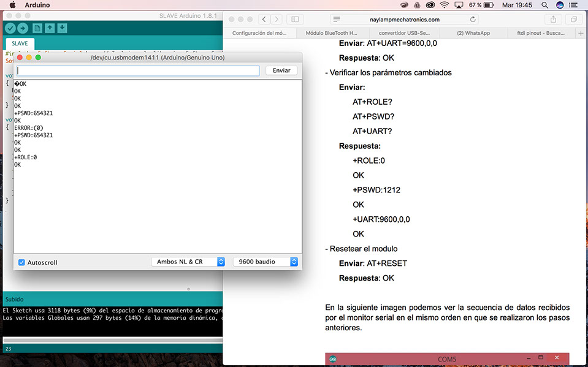Add a new Safari tab
588x367 pixels.
(581, 33)
